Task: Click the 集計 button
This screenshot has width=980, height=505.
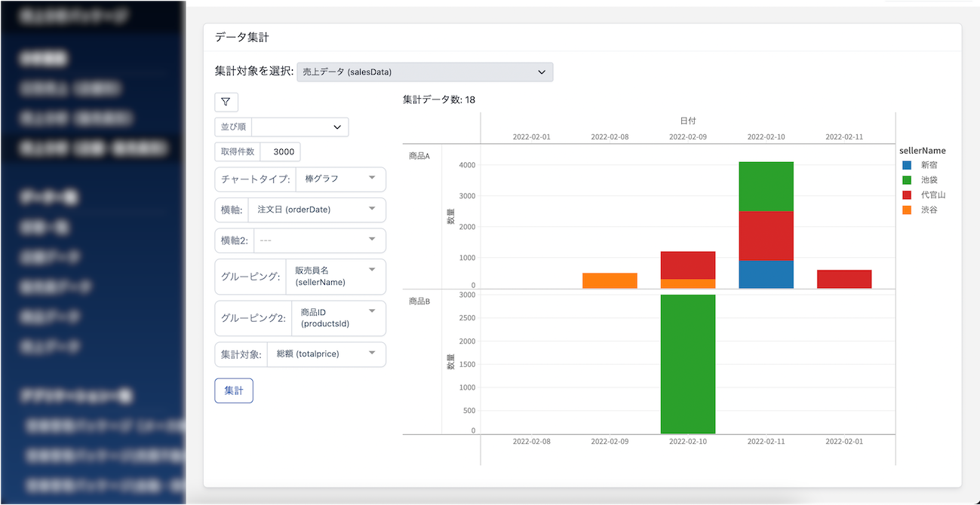Action: (234, 390)
